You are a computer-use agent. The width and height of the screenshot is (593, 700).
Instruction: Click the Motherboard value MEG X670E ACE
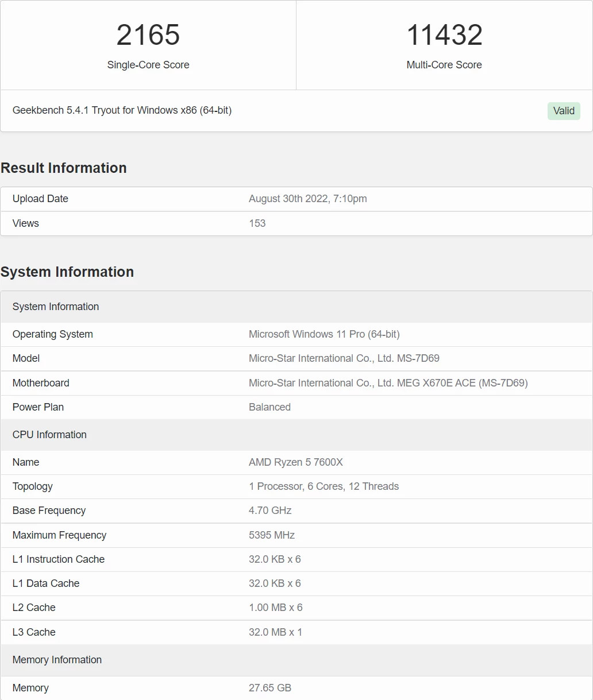[388, 383]
